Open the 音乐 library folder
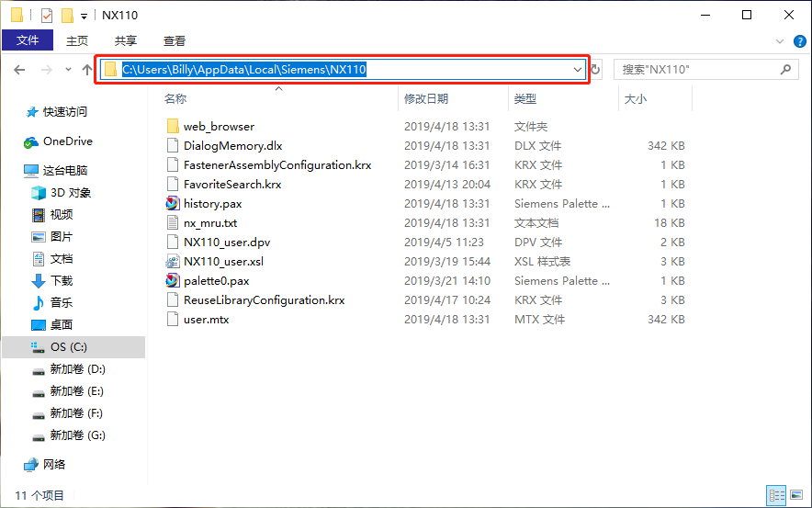Viewport: 812px width, 508px height. click(62, 302)
